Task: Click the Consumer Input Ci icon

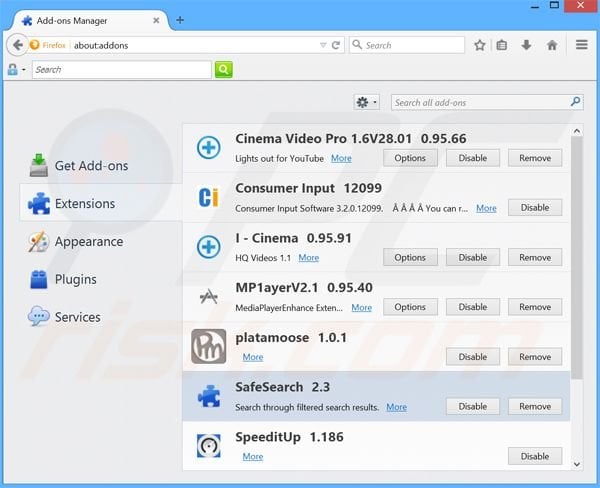Action: 209,197
